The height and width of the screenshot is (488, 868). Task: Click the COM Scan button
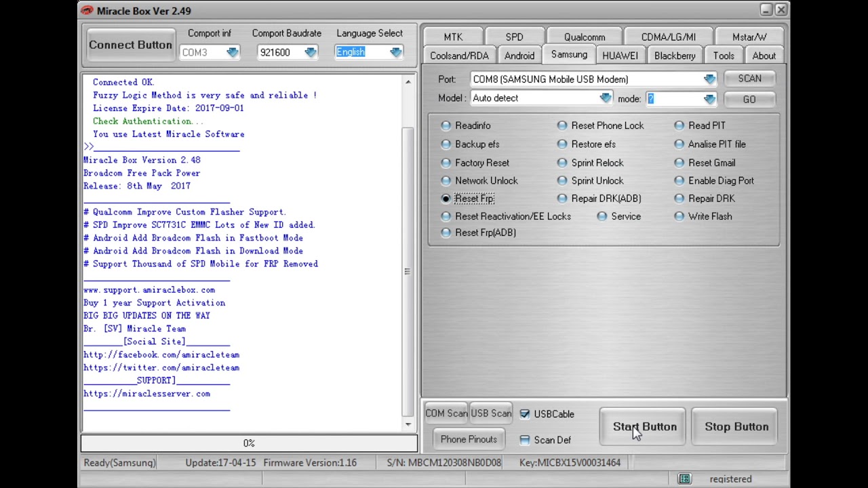tap(446, 413)
